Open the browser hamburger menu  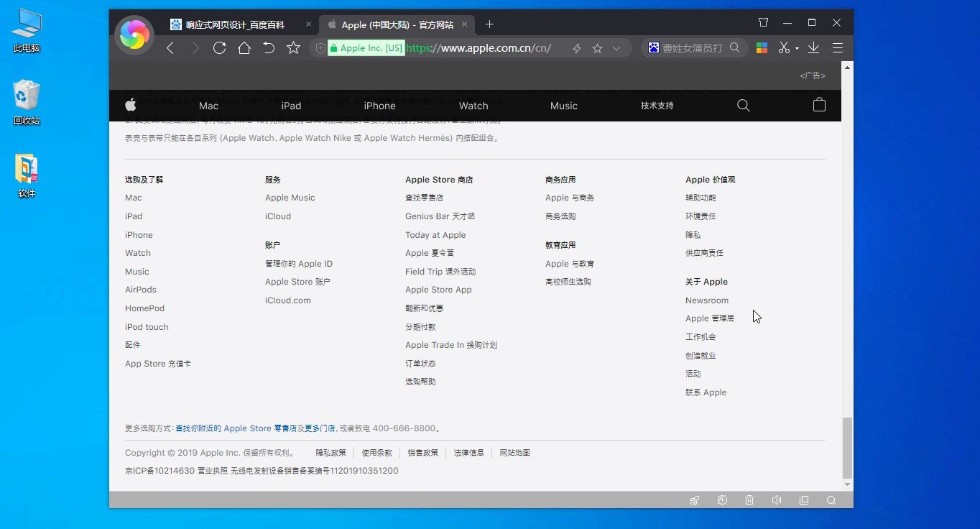tap(838, 48)
